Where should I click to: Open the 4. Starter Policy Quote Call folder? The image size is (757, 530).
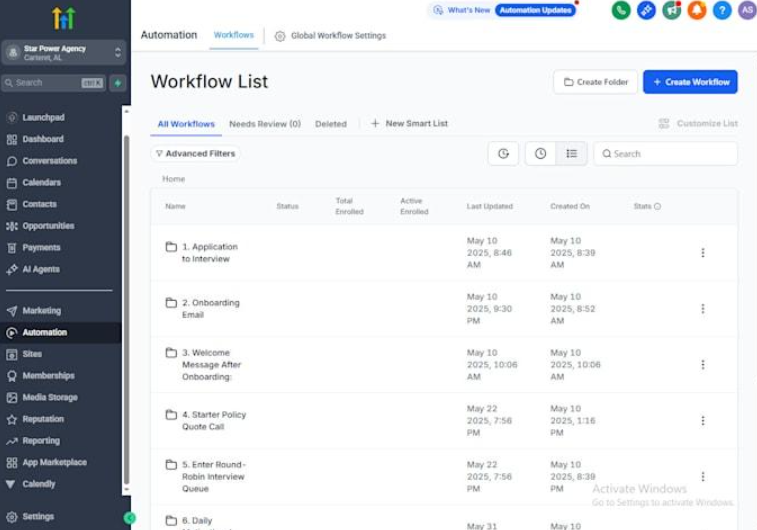pyautogui.click(x=214, y=420)
